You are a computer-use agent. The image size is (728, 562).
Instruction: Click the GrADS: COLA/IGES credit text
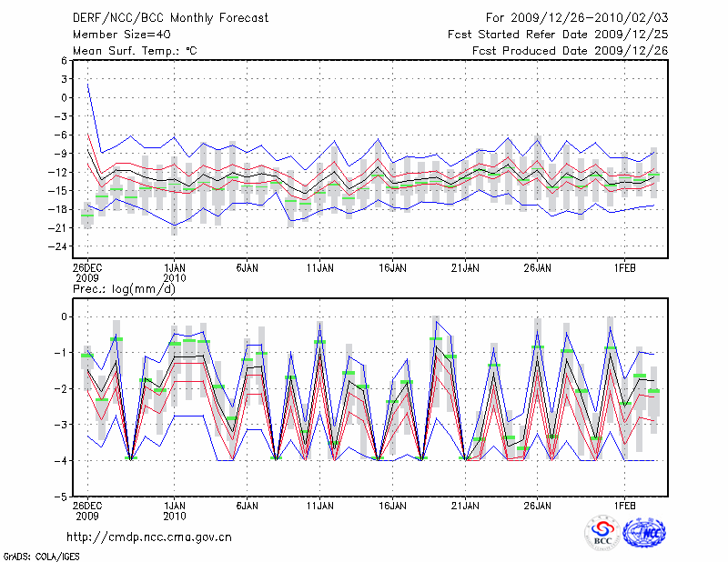pyautogui.click(x=41, y=555)
